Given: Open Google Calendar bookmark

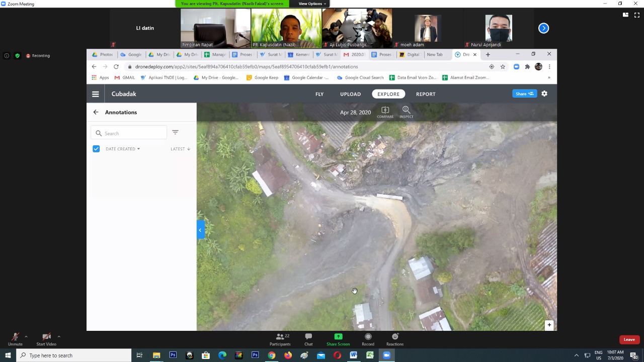Looking at the screenshot, I should click(x=306, y=77).
